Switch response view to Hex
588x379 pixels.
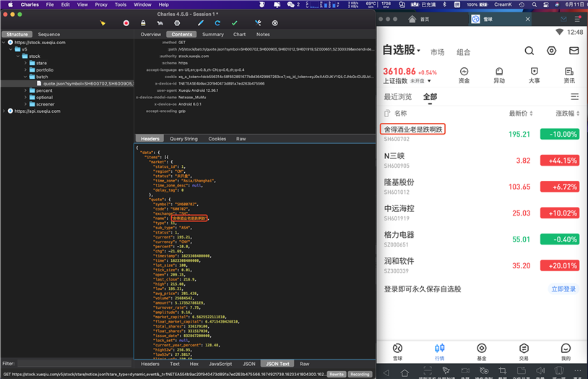tap(194, 364)
